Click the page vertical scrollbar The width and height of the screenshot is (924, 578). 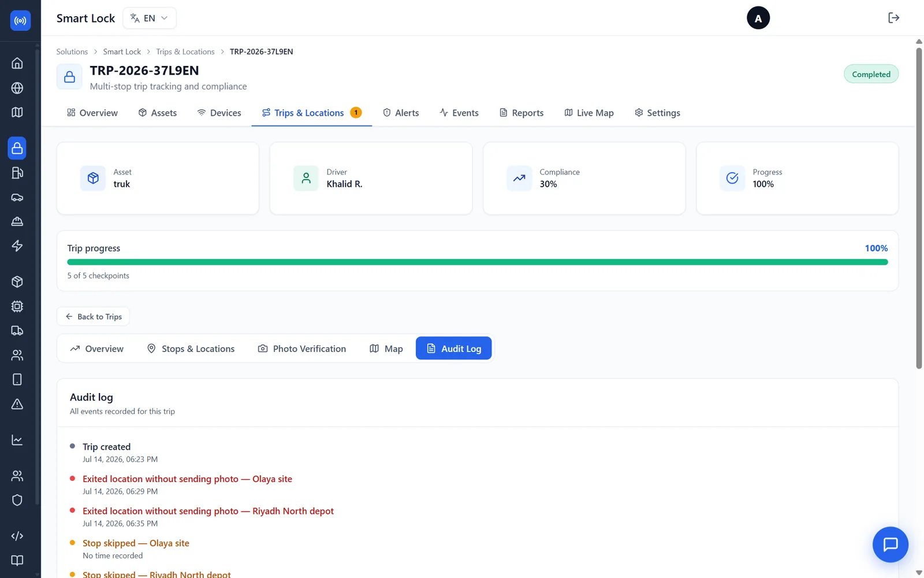(919, 208)
